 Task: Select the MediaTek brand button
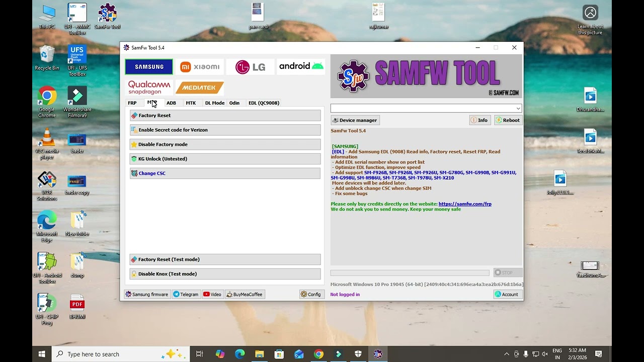200,87
